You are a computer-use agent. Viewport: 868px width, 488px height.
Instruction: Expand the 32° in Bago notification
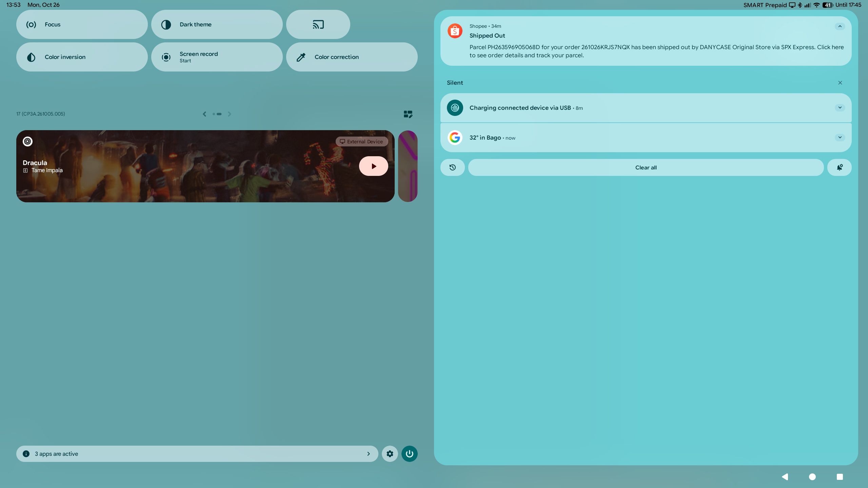pos(840,138)
